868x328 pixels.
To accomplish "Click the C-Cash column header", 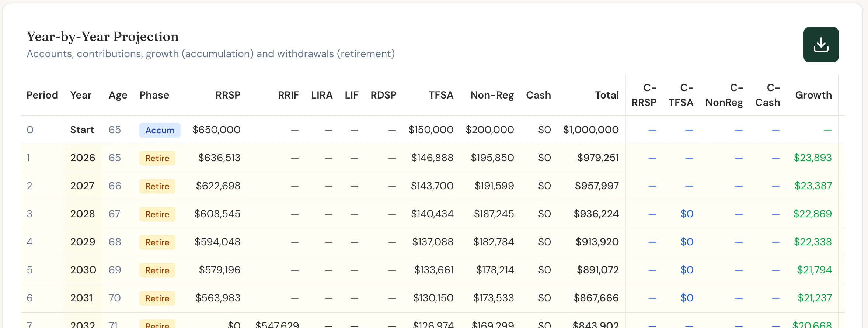I will pyautogui.click(x=768, y=95).
